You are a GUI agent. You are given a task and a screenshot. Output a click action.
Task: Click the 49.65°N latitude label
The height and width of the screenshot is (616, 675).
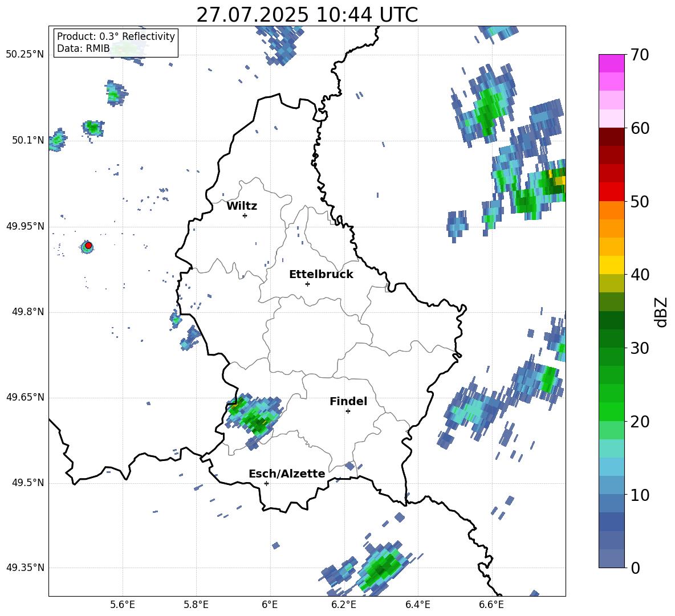(x=25, y=397)
